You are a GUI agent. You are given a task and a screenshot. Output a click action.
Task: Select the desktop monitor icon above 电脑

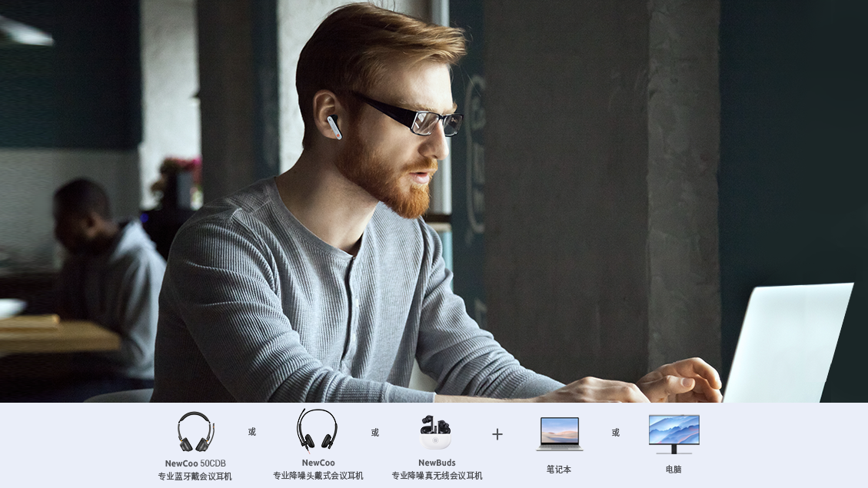click(x=673, y=434)
